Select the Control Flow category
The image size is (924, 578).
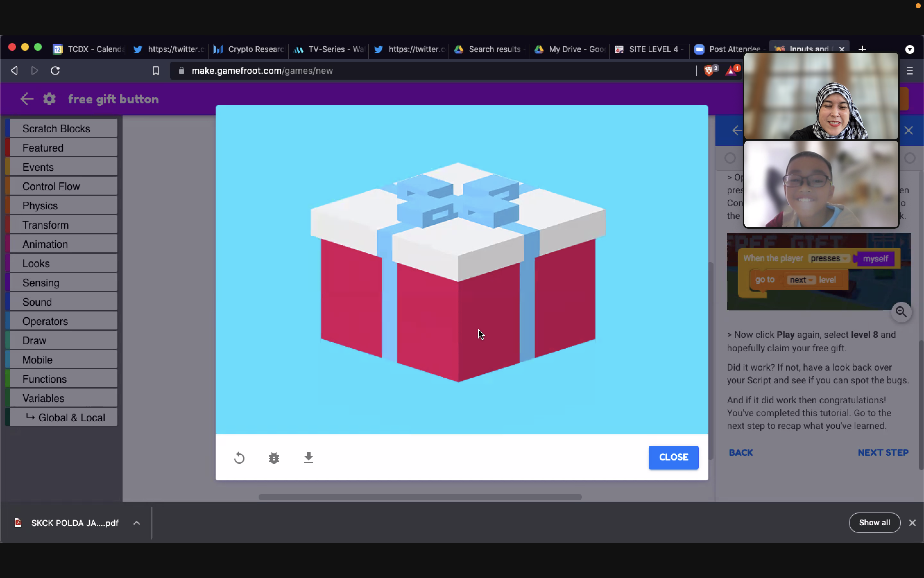click(62, 186)
